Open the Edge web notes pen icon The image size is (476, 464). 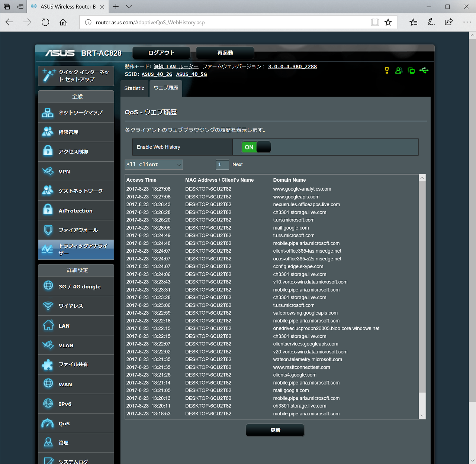coord(431,22)
